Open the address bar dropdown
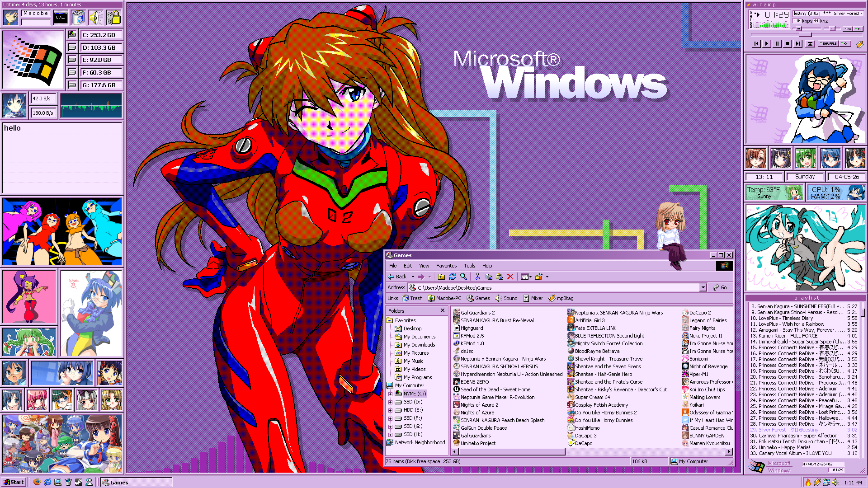 tap(703, 287)
